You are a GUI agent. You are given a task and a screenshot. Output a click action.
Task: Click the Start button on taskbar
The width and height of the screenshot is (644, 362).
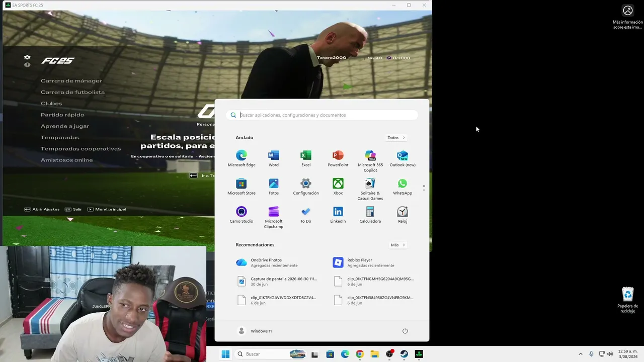[x=225, y=354]
